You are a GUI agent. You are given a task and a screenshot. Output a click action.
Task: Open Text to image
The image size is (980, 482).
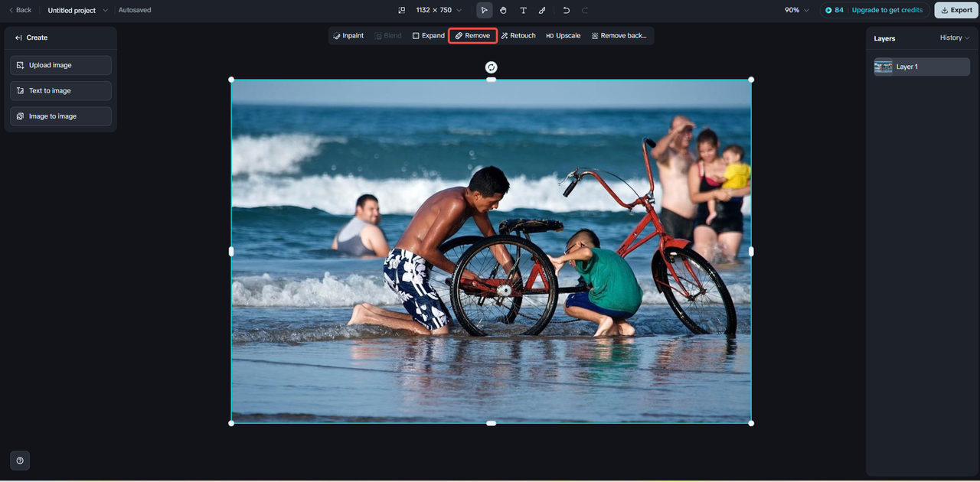pyautogui.click(x=60, y=90)
